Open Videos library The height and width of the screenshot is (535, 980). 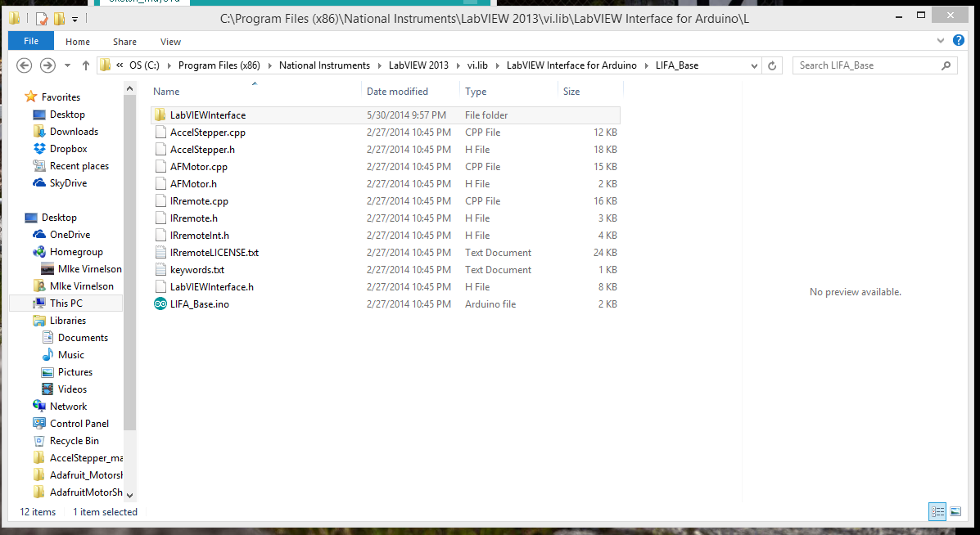[x=72, y=389]
